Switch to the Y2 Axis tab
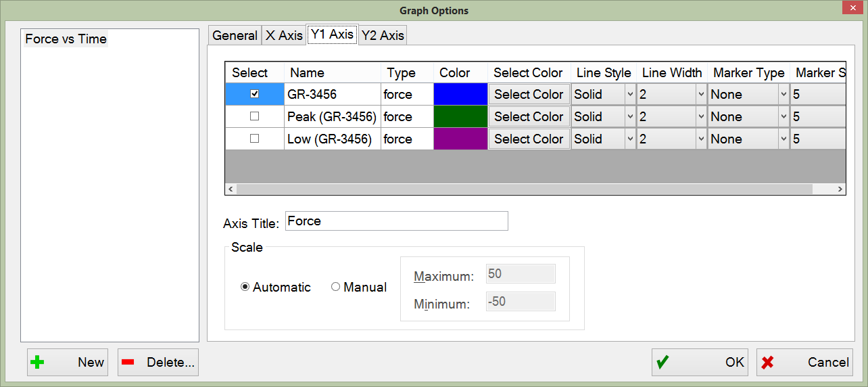 pos(383,36)
